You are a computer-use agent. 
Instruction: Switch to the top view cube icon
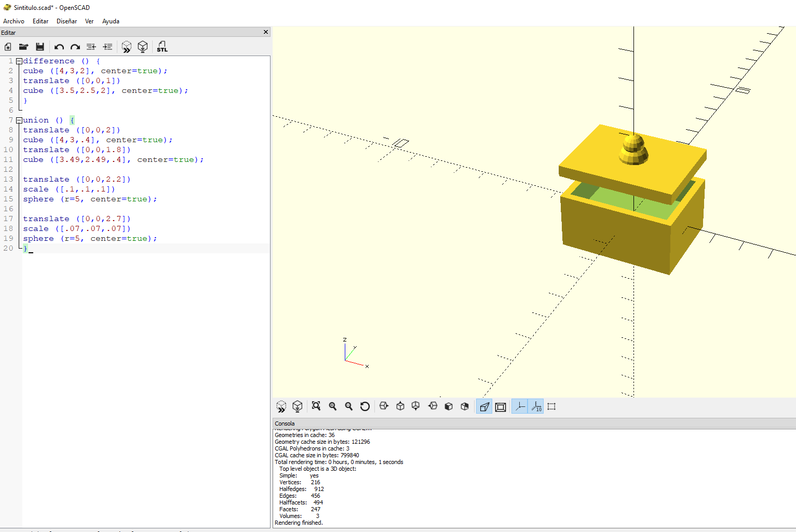point(400,406)
